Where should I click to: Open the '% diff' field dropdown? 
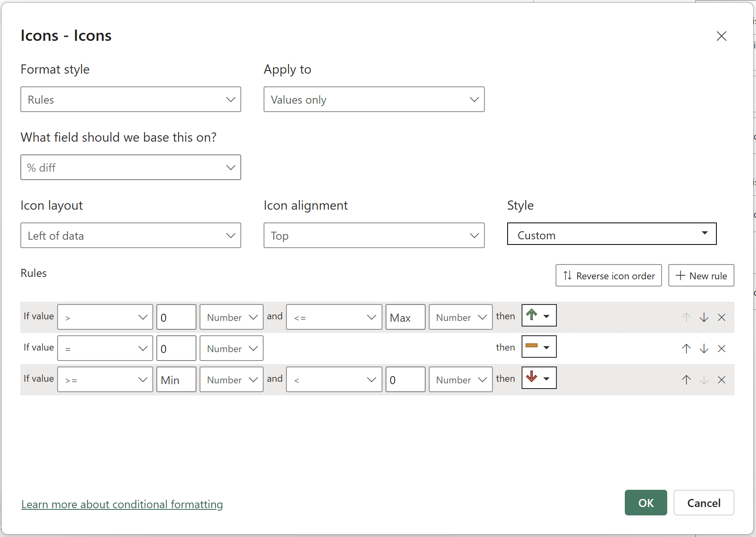[130, 167]
